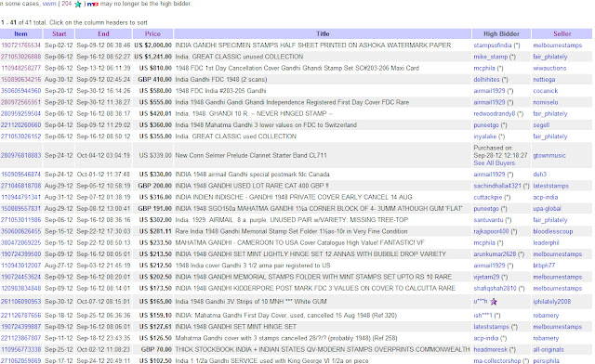Open seller iphilately2008 page

click(551, 302)
